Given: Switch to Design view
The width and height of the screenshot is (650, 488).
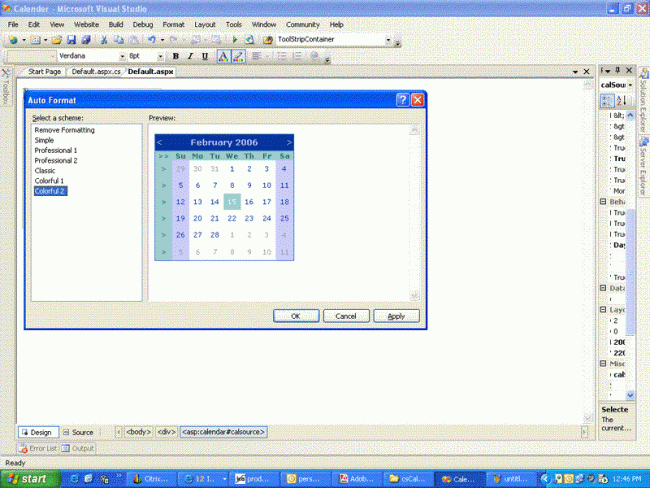Looking at the screenshot, I should click(x=38, y=432).
